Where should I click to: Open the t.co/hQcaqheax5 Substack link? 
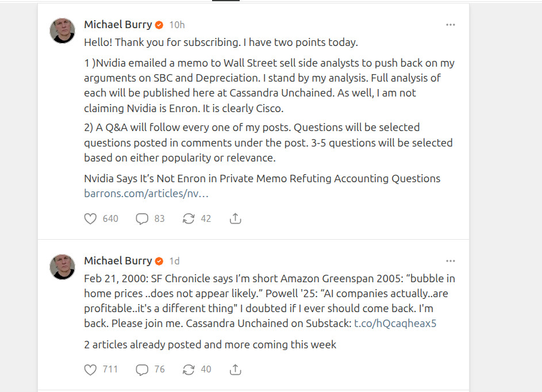(395, 323)
